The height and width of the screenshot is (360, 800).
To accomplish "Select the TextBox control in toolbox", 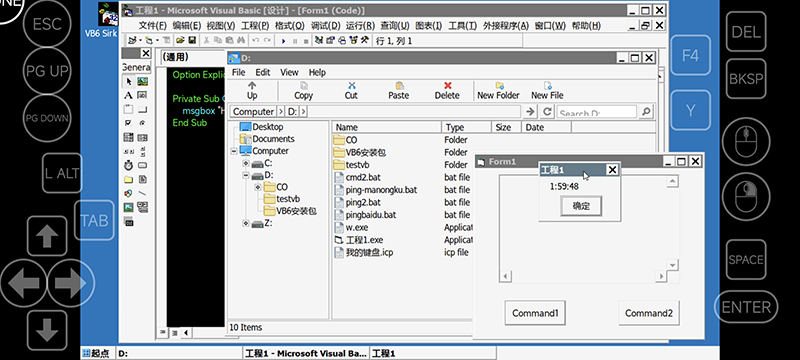I will click(142, 95).
